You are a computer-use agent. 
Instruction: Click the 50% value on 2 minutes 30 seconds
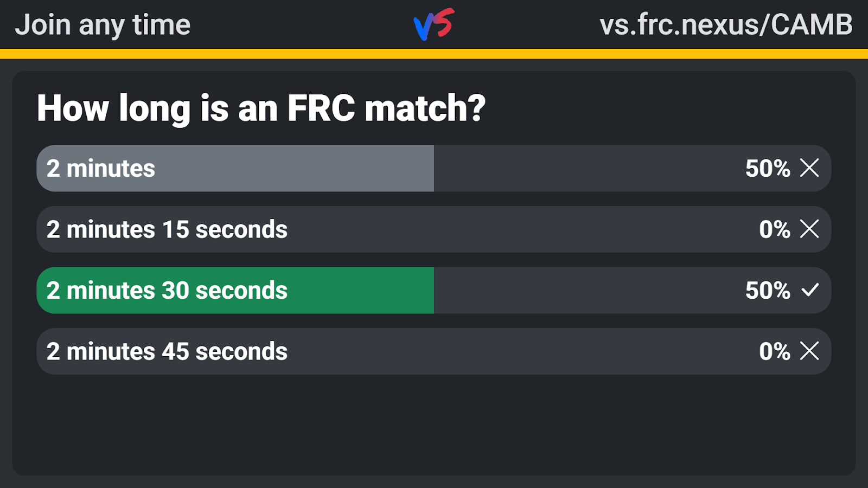[x=768, y=290]
